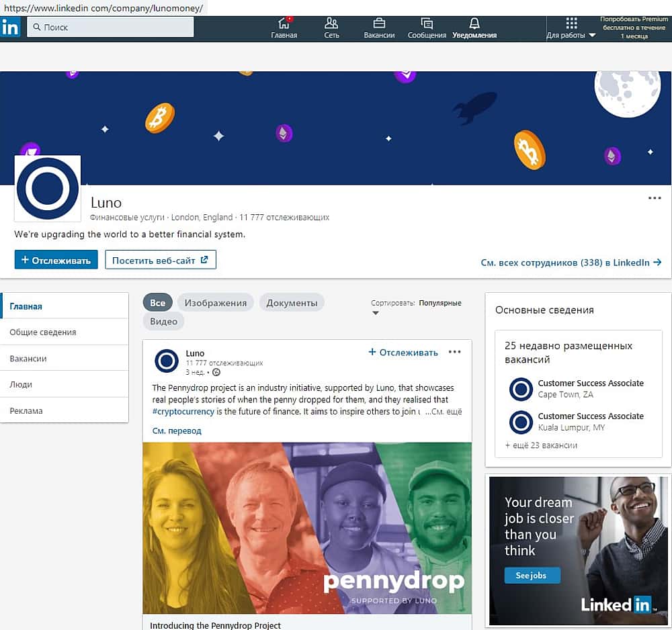
Task: Select the Все filter chip
Action: tap(157, 303)
